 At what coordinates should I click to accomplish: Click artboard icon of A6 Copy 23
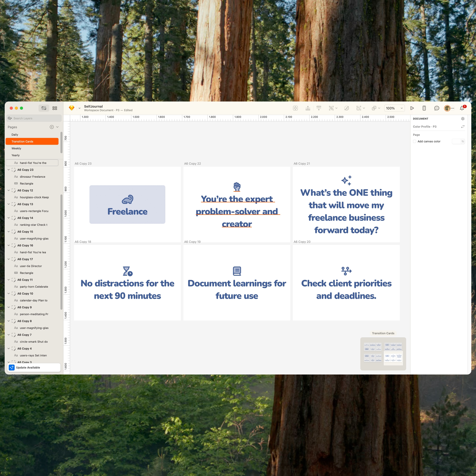[14, 170]
